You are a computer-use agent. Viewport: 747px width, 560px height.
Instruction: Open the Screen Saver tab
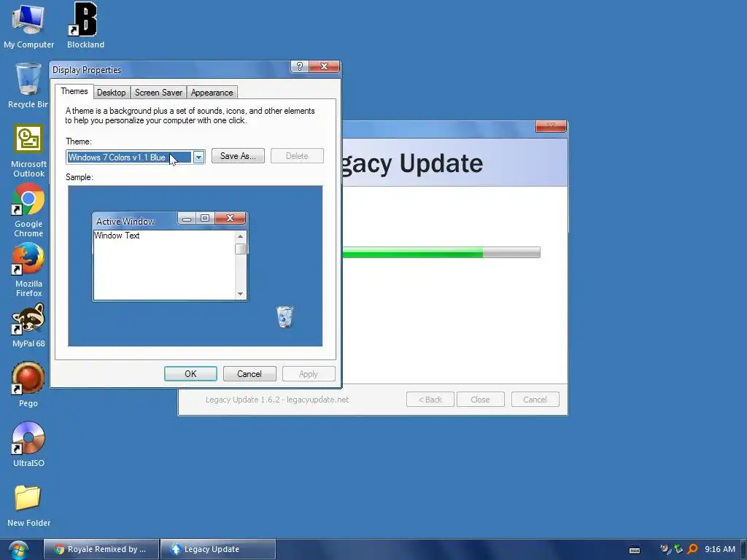pyautogui.click(x=158, y=93)
